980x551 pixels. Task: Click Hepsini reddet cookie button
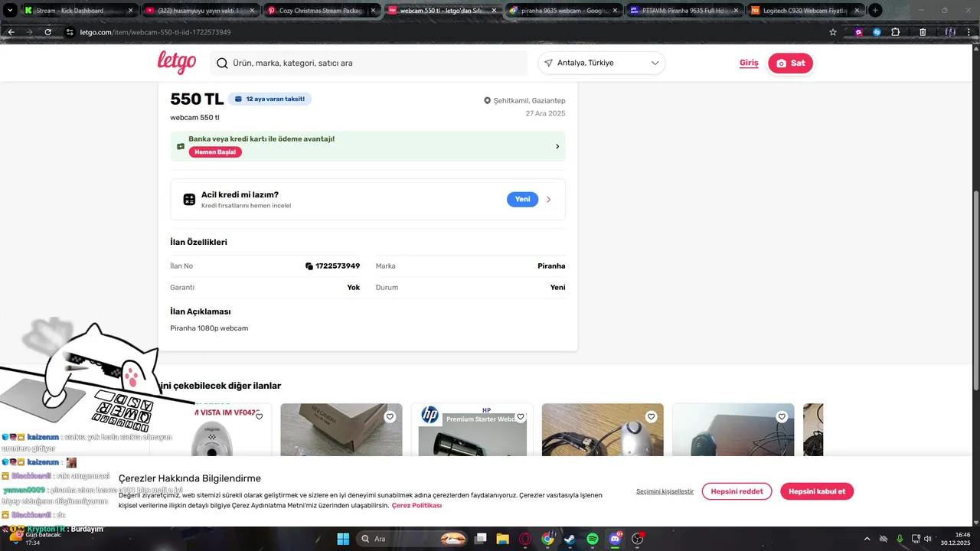click(x=737, y=491)
